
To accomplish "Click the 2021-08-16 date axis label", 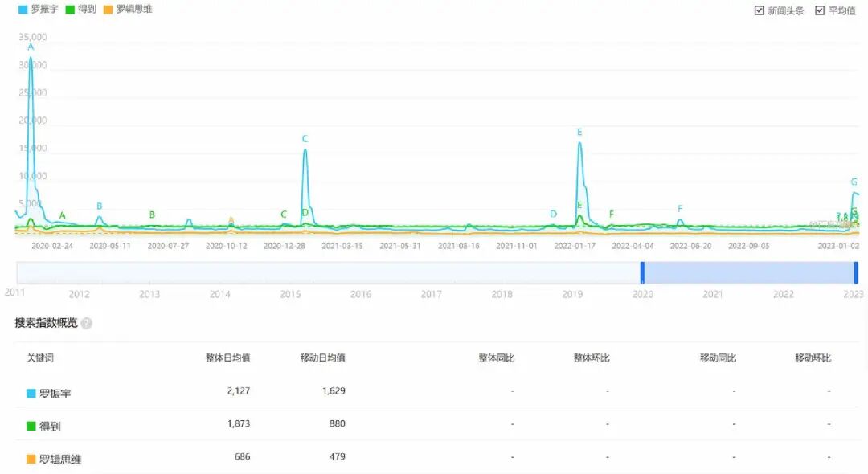I will point(458,246).
